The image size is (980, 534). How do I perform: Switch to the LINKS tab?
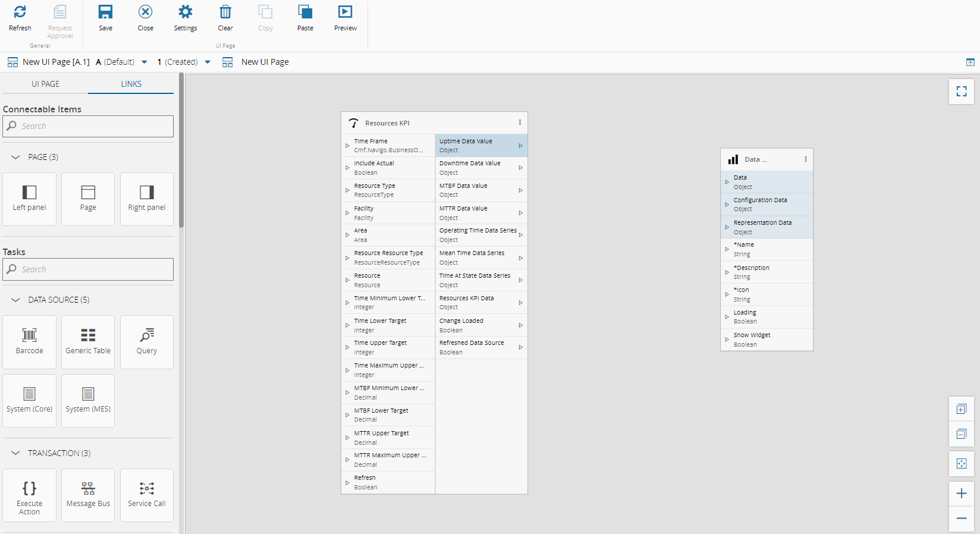point(131,84)
